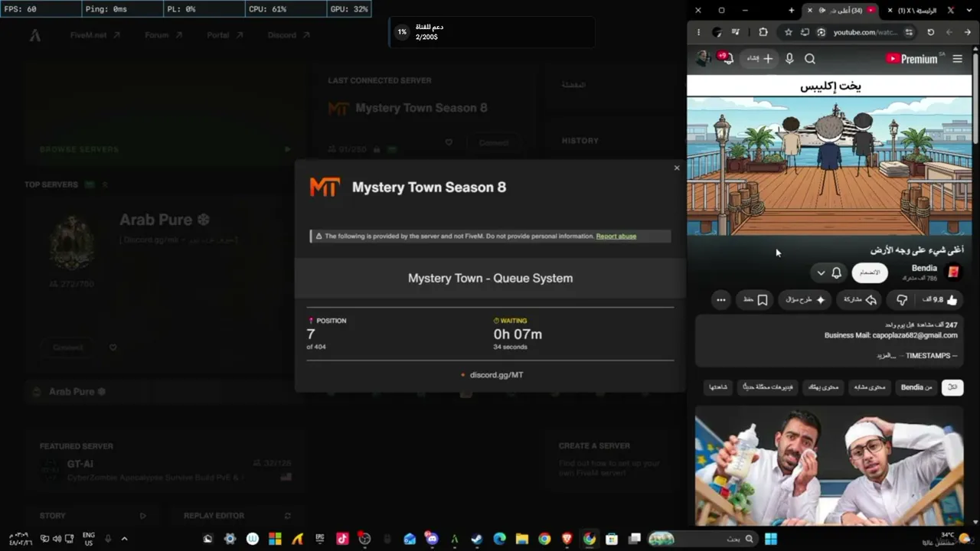Click the Report abuse link

616,236
